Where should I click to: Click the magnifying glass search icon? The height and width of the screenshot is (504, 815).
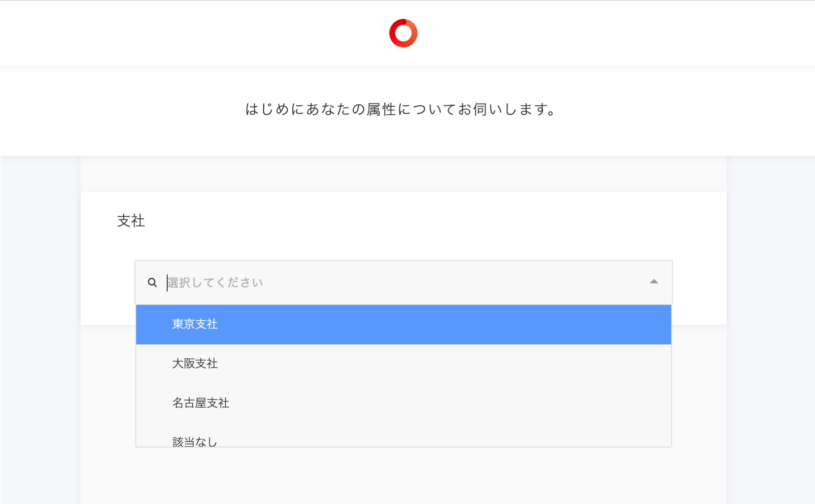point(152,283)
